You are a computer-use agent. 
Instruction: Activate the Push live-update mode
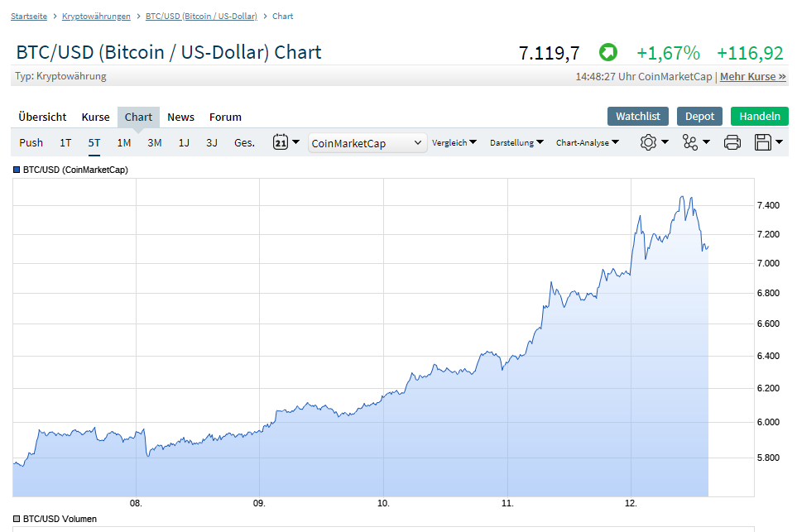pyautogui.click(x=31, y=142)
